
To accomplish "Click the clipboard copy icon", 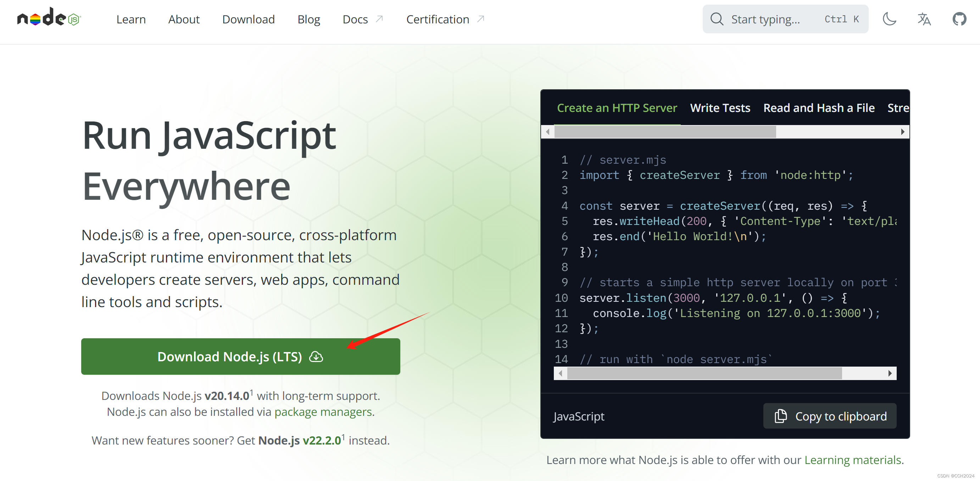I will pyautogui.click(x=781, y=416).
